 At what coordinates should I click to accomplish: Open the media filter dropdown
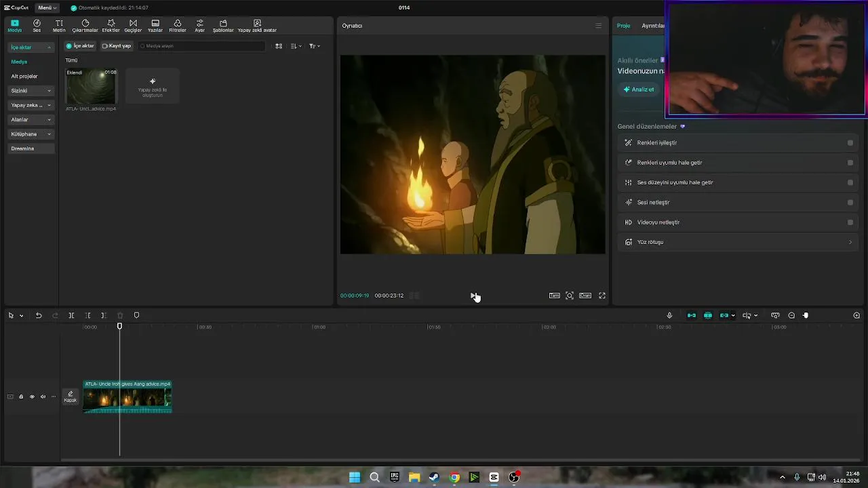(314, 46)
